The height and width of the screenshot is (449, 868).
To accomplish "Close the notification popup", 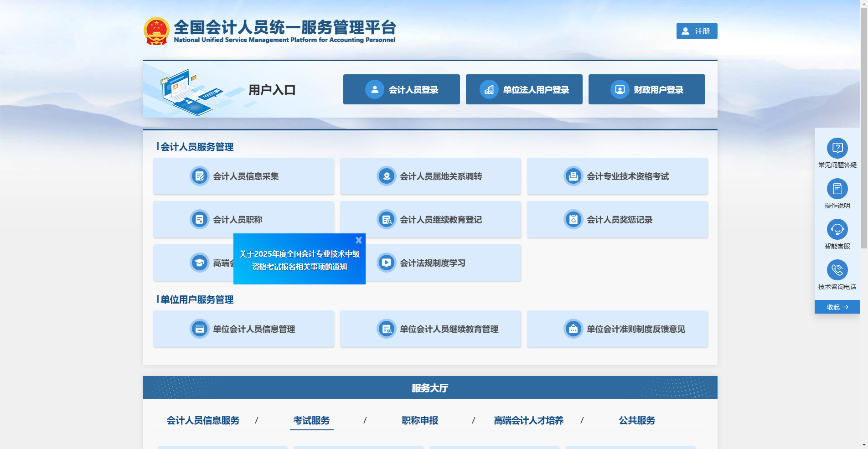I will (359, 240).
